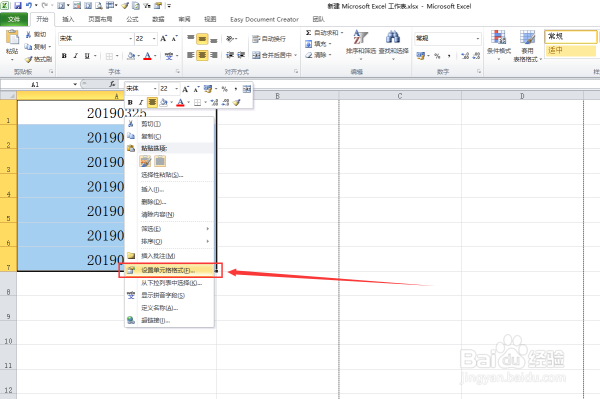Select row 8 header
This screenshot has width=600, height=399.
pos(8,284)
